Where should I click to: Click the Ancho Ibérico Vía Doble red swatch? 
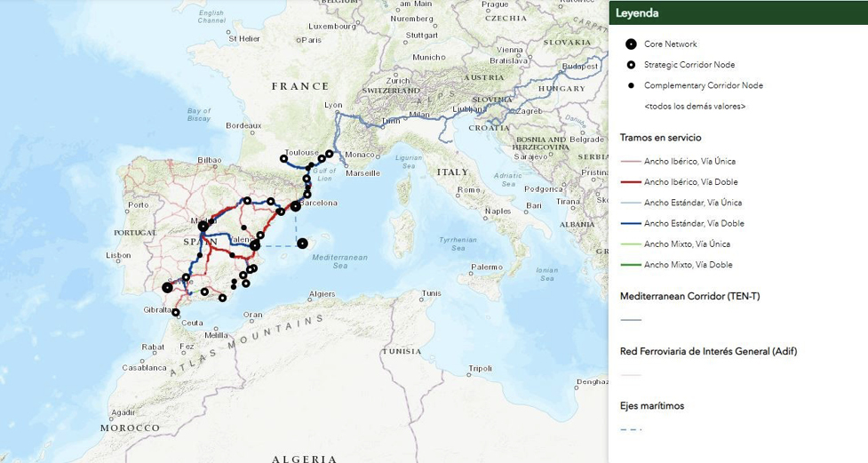click(631, 182)
